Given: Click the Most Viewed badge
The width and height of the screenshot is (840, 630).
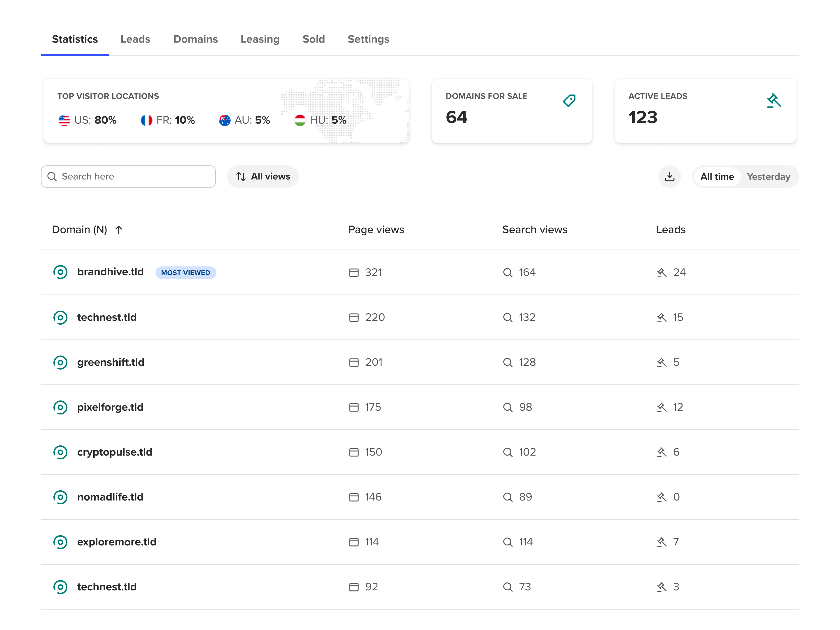Looking at the screenshot, I should 185,273.
